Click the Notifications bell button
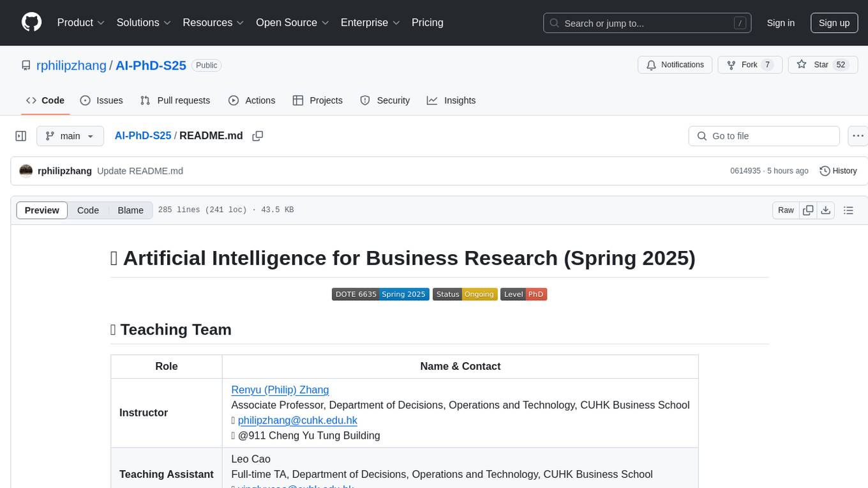 click(675, 65)
